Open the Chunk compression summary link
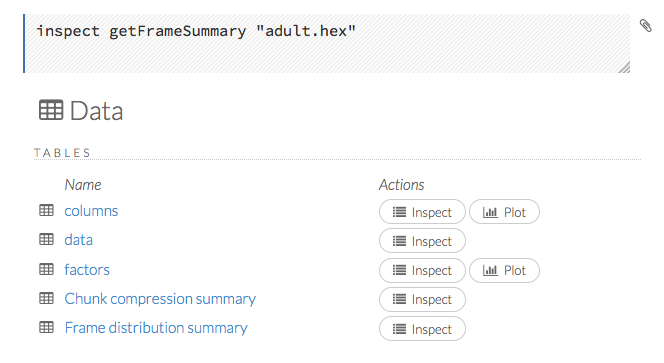 tap(160, 299)
